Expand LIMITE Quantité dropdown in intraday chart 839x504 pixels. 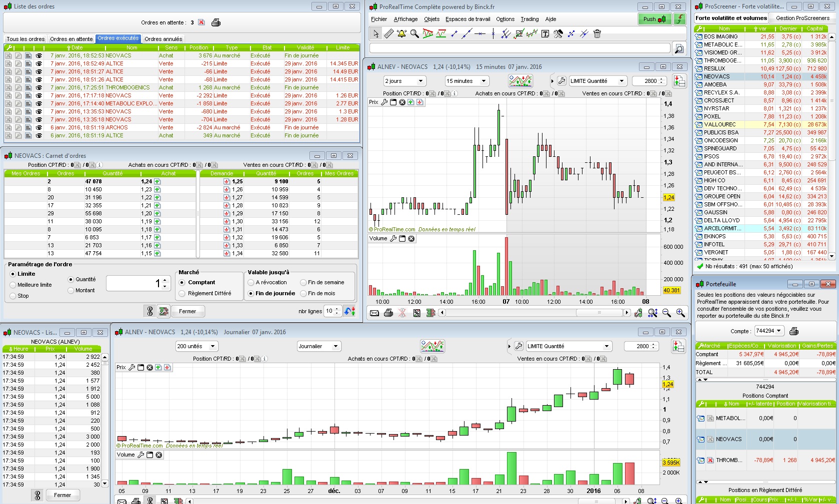(598, 81)
